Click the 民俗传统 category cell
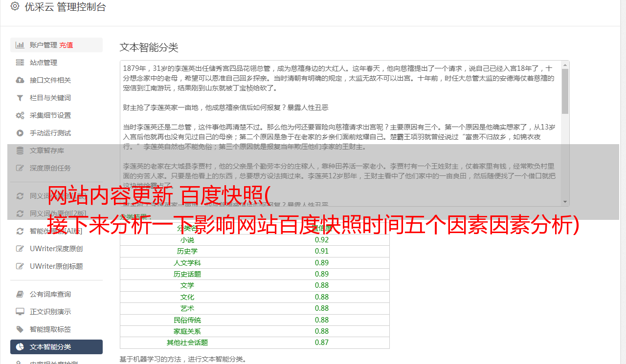The image size is (626, 364). [187, 320]
